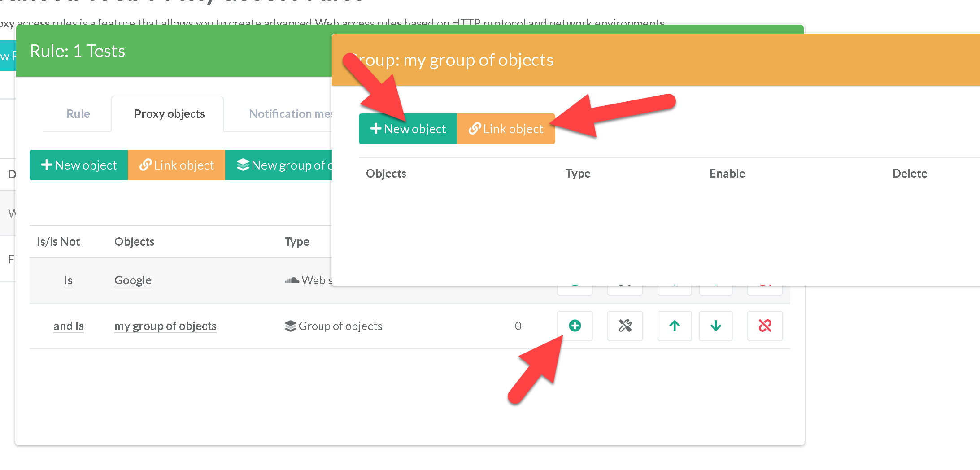Screen dimensions: 980x470
Task: Click the Delete column header in Group panel
Action: [910, 174]
